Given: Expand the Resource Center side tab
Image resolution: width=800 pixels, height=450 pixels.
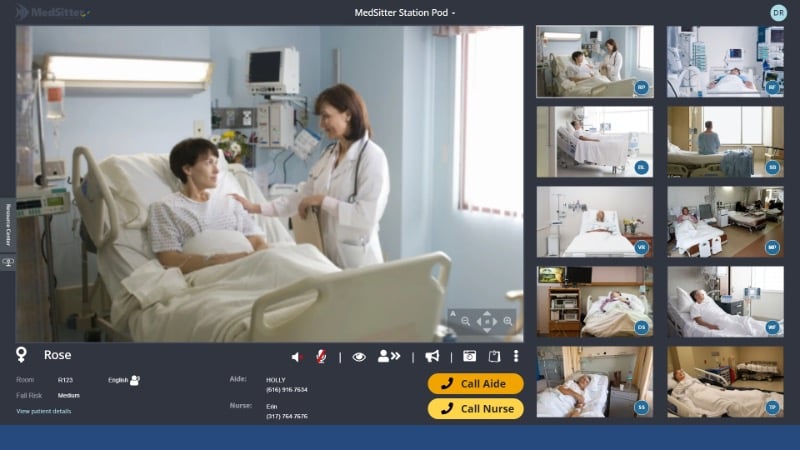Looking at the screenshot, I should (x=8, y=224).
